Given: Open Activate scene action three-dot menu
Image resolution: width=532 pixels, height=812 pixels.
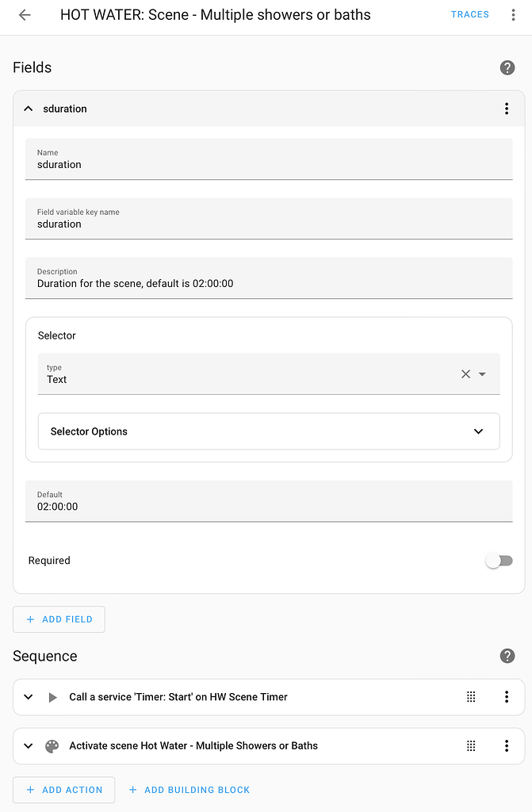Looking at the screenshot, I should (x=507, y=746).
